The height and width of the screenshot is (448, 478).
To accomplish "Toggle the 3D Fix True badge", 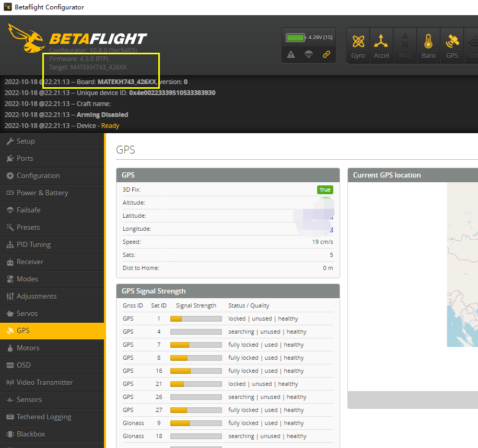I will 325,190.
